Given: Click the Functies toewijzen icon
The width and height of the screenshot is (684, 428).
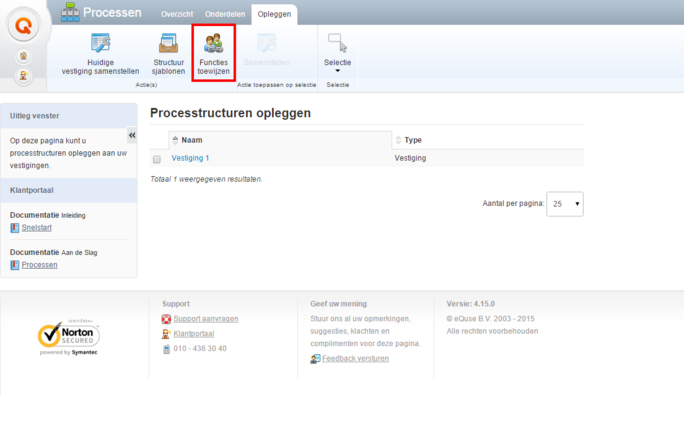Looking at the screenshot, I should point(213,43).
